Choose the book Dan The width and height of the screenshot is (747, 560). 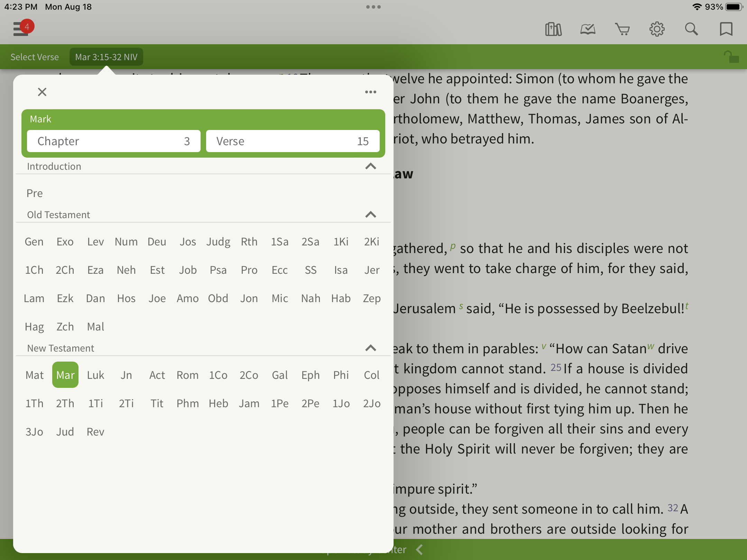(x=95, y=298)
